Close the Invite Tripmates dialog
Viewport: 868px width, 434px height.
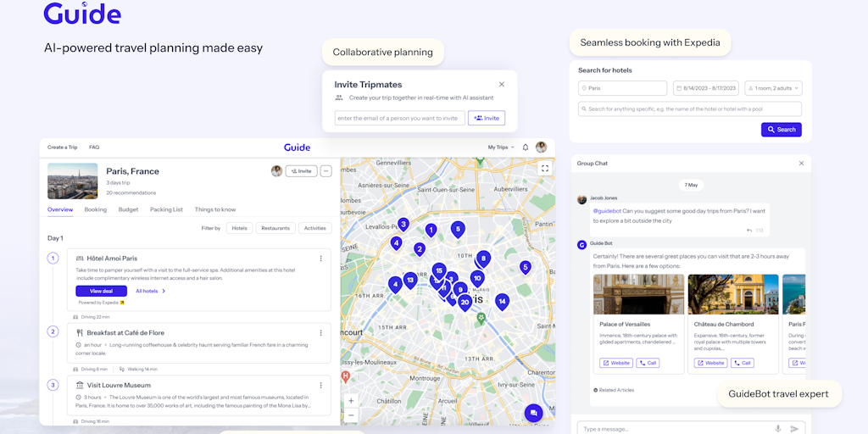502,84
